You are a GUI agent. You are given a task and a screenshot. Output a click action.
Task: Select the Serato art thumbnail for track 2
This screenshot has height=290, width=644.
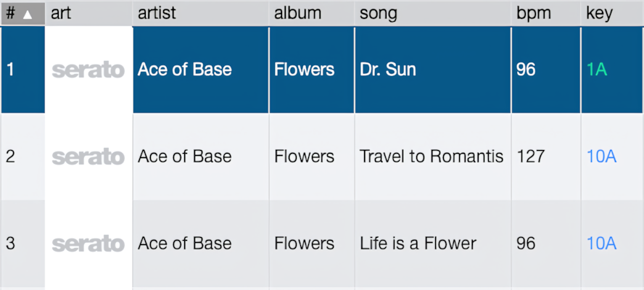pyautogui.click(x=88, y=157)
